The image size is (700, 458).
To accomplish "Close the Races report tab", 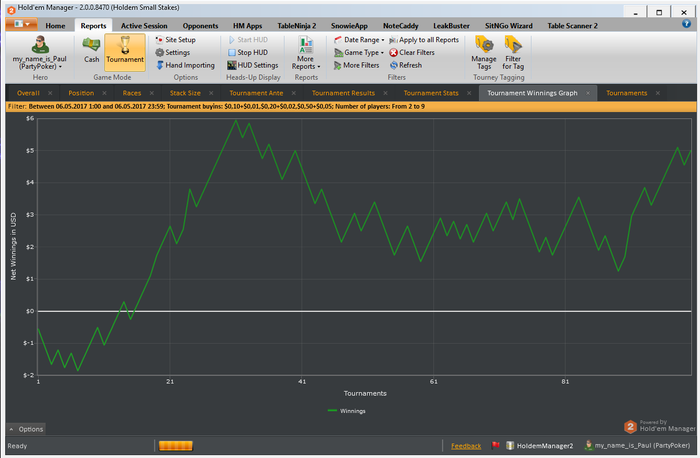I will (152, 93).
